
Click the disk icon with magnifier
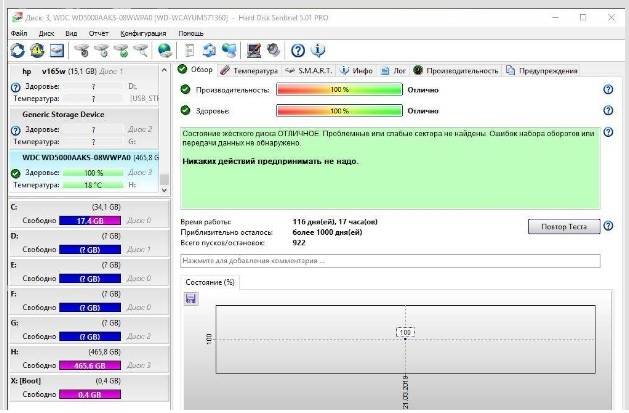tap(141, 50)
